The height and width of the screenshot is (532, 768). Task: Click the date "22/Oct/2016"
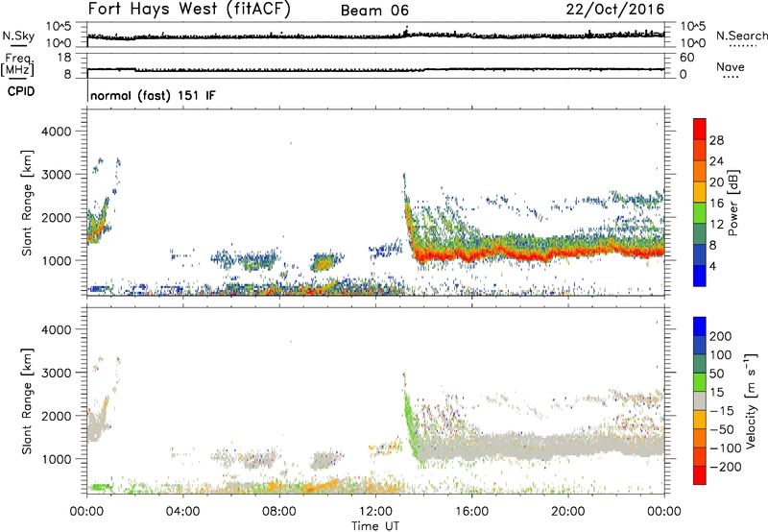(615, 10)
